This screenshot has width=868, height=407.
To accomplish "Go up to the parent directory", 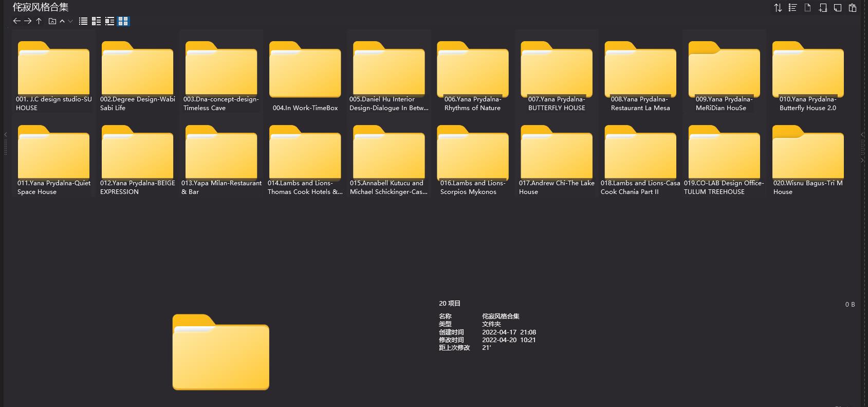I will (39, 21).
